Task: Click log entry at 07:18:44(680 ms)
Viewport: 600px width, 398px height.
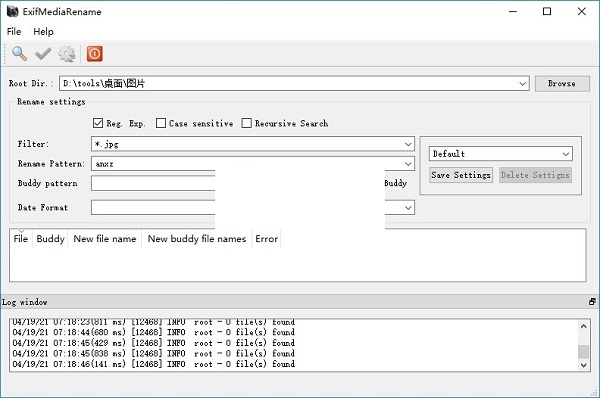Action: (x=154, y=332)
